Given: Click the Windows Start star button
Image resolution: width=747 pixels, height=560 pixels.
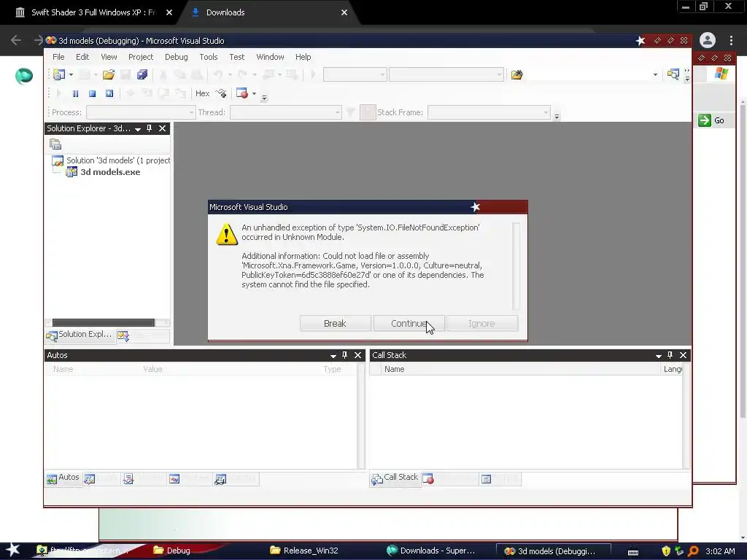Looking at the screenshot, I should (13, 550).
